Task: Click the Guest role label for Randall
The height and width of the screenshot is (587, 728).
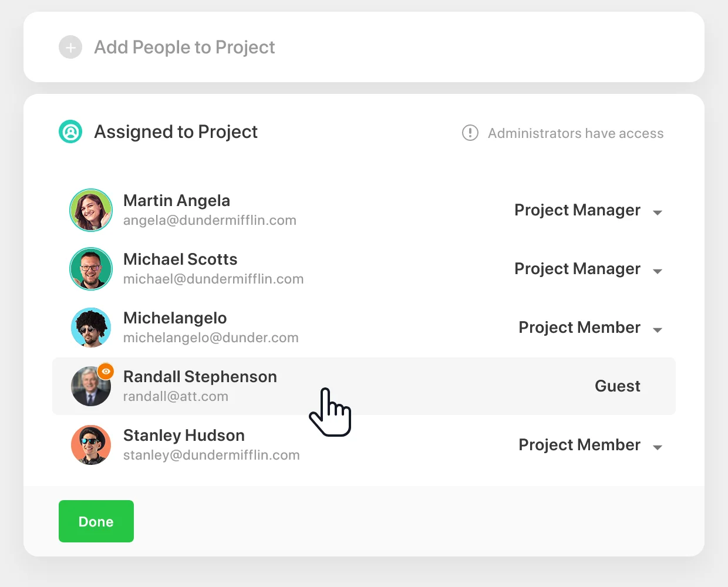Action: tap(617, 386)
